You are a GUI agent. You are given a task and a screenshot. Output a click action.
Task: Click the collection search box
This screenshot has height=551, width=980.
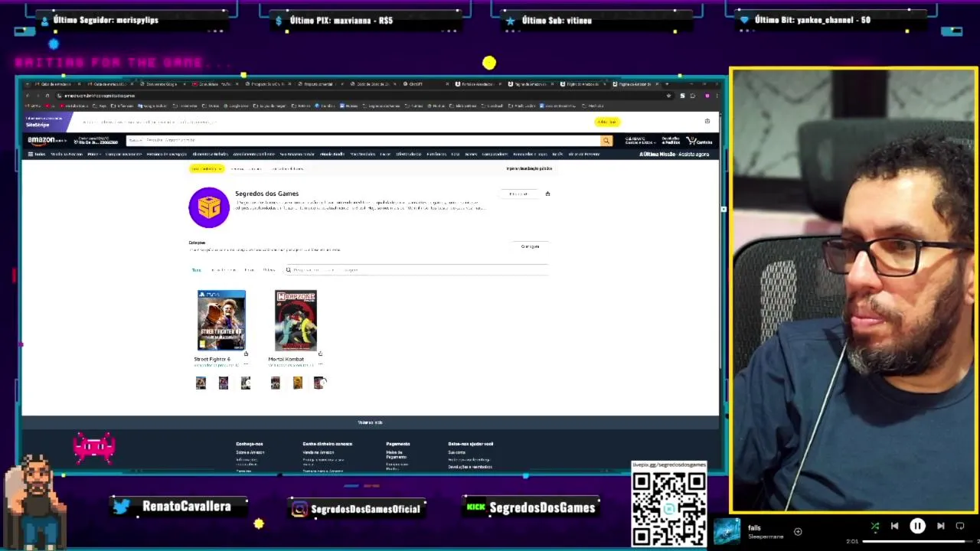click(x=416, y=269)
